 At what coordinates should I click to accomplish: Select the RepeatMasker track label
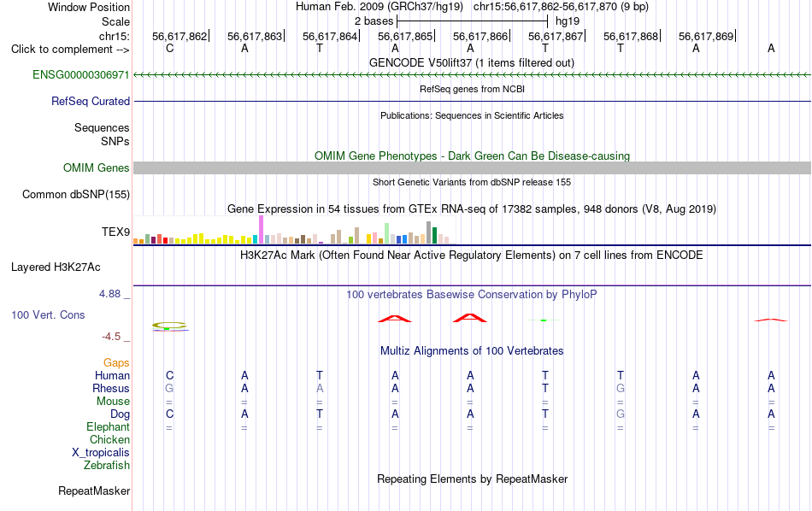click(x=94, y=490)
